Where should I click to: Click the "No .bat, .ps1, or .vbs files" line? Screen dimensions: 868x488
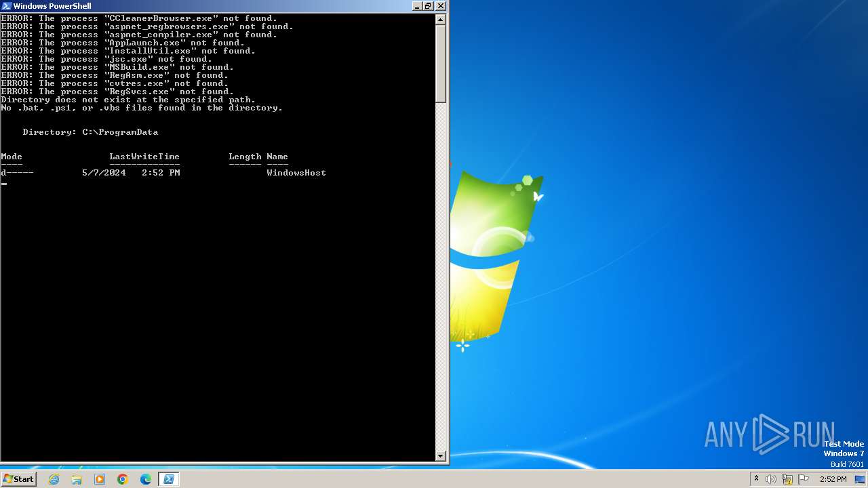coord(142,108)
